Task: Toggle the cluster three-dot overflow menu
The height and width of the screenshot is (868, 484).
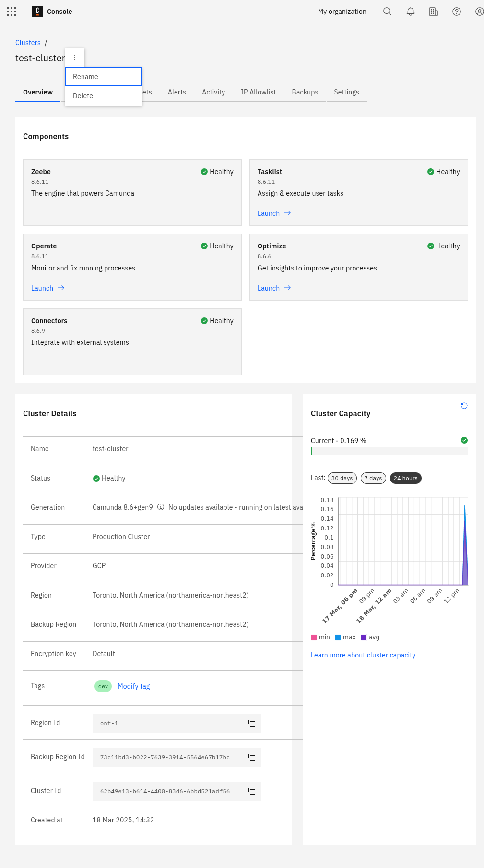Action: tap(75, 58)
